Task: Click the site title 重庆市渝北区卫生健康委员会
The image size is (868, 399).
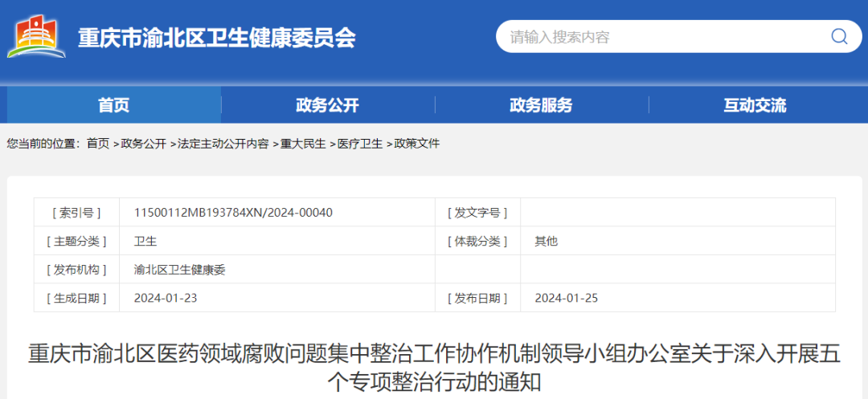Action: (x=216, y=38)
